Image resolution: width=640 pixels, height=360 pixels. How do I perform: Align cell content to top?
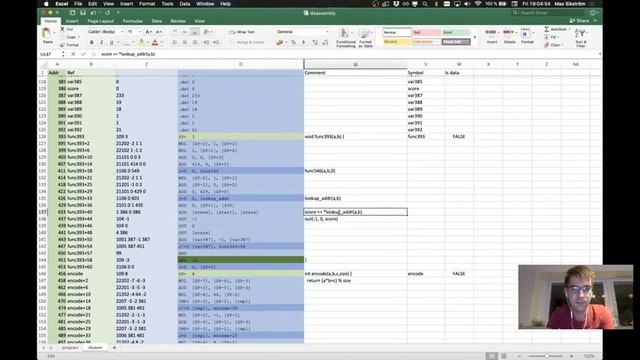click(175, 32)
